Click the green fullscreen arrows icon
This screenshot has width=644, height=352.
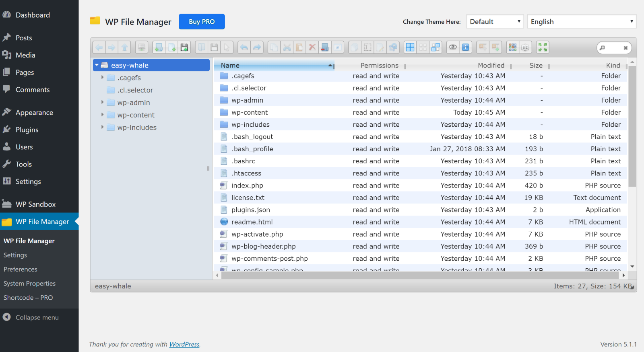tap(543, 47)
